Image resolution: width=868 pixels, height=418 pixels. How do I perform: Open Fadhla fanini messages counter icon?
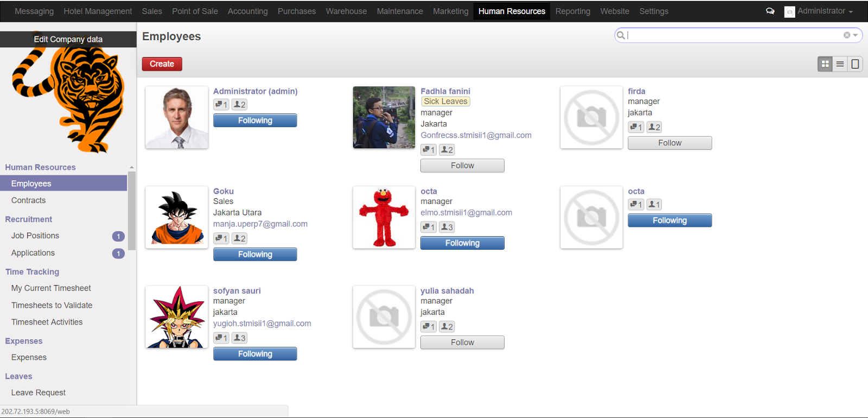[429, 150]
